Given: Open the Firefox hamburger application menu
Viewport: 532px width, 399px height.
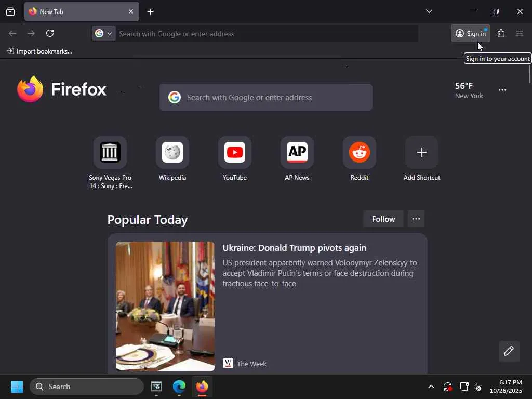Looking at the screenshot, I should [520, 33].
